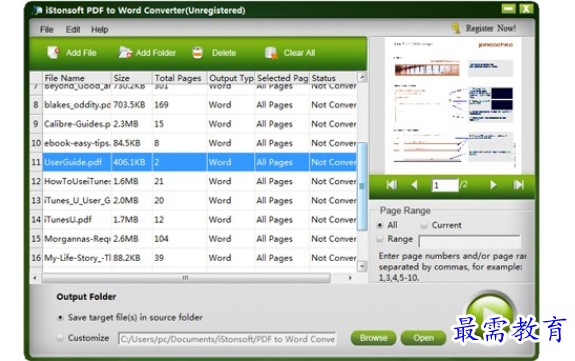Click the Register Now key icon
Image resolution: width=575 pixels, height=361 pixels.
pyautogui.click(x=456, y=28)
